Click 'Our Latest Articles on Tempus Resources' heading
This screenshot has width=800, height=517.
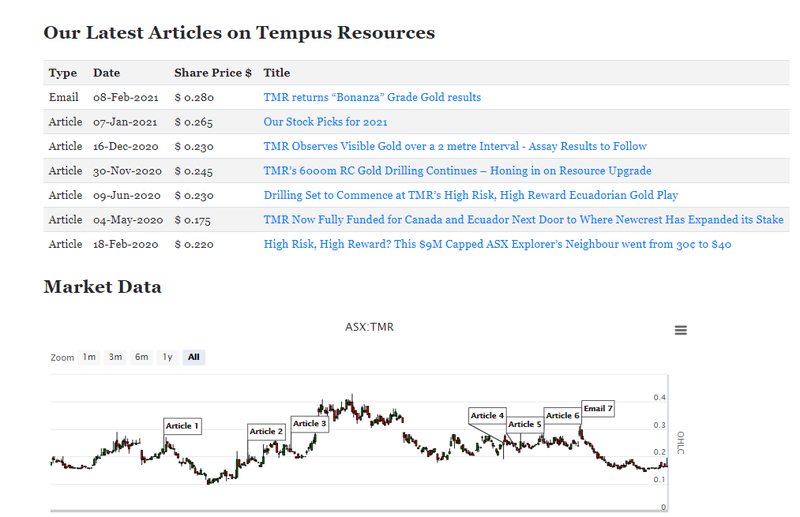point(239,33)
